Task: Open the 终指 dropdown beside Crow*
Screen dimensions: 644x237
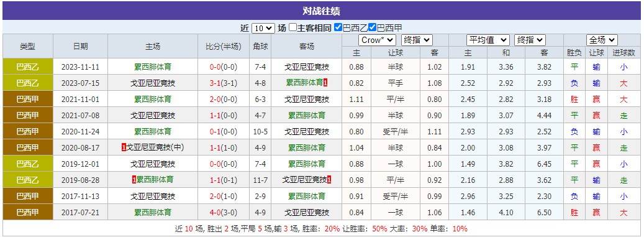Action: point(417,40)
